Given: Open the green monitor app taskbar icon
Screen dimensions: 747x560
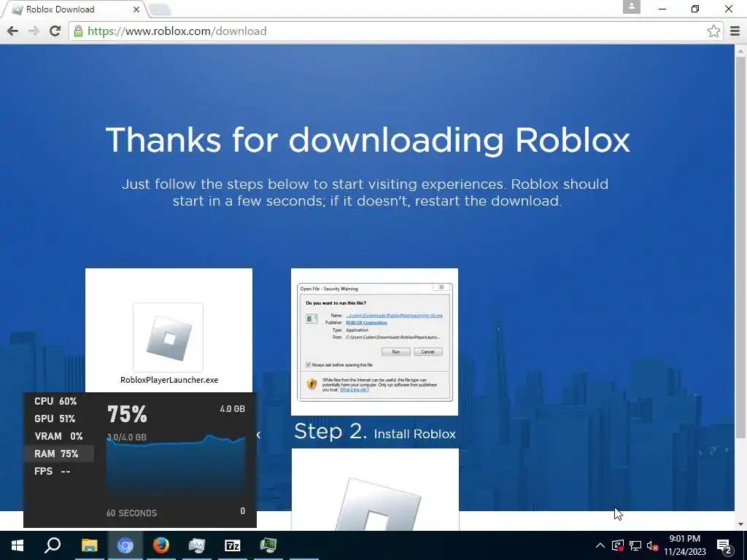Looking at the screenshot, I should pos(268,545).
